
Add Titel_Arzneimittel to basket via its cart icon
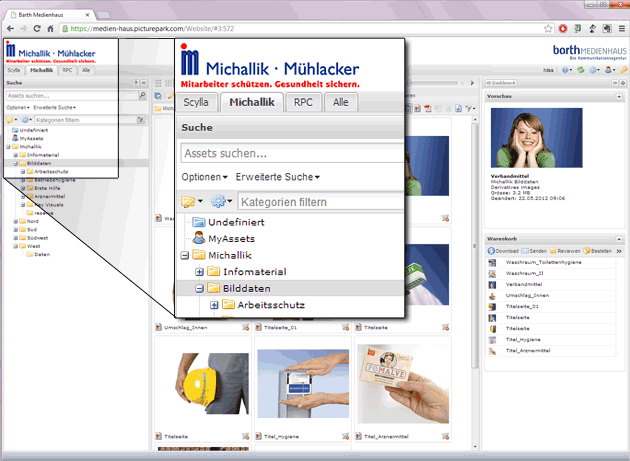445,436
